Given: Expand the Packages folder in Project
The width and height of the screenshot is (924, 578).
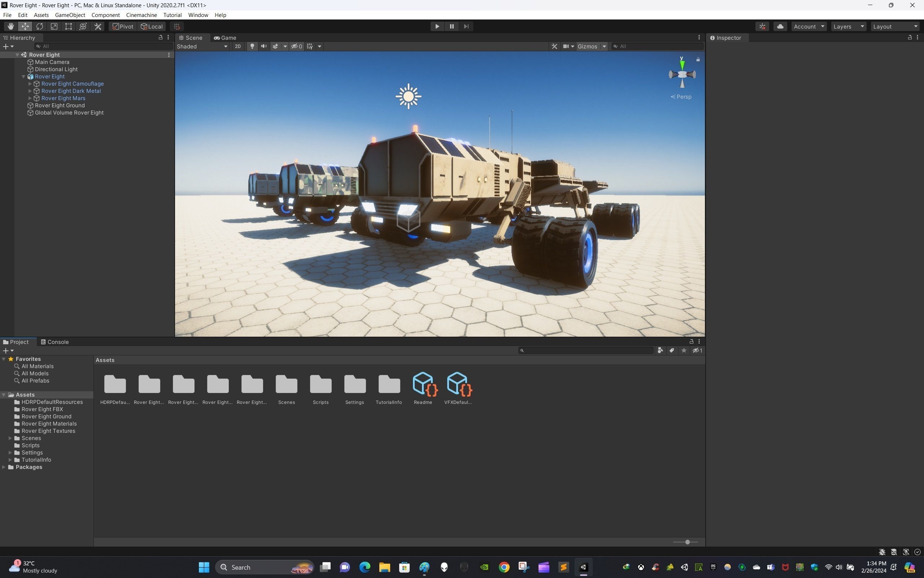Looking at the screenshot, I should (x=4, y=467).
